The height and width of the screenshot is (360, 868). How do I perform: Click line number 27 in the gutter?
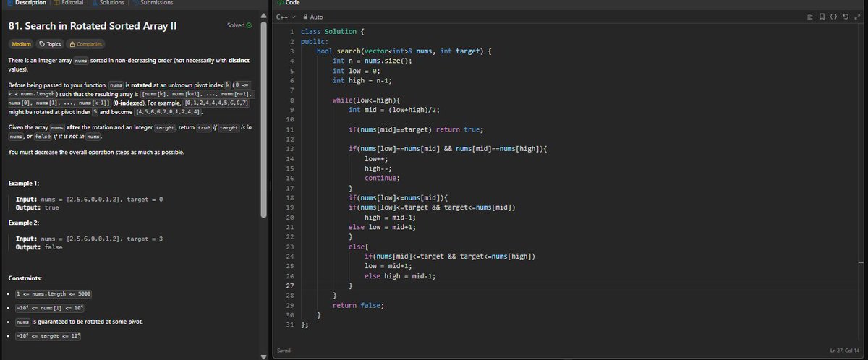(289, 286)
